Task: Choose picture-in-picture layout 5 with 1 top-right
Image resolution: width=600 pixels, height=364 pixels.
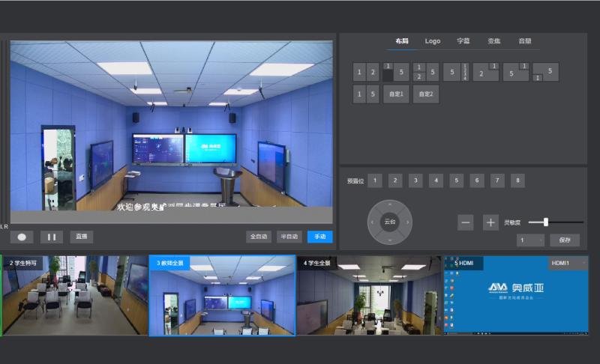Action: click(x=516, y=72)
